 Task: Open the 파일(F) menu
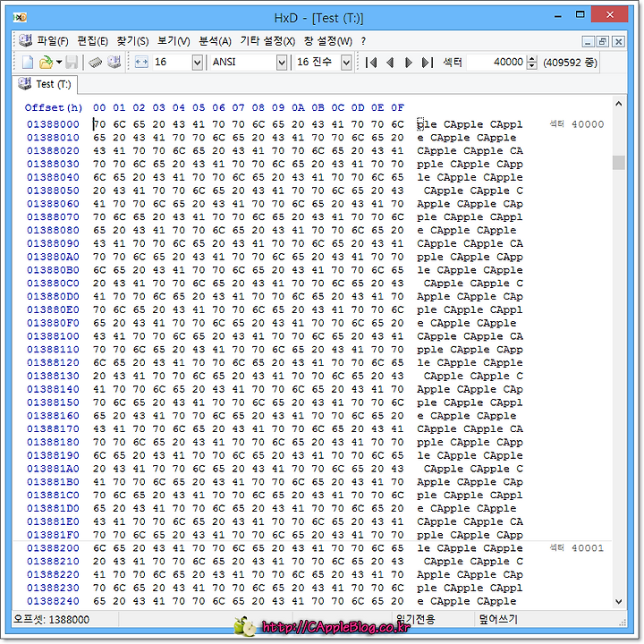[x=53, y=41]
